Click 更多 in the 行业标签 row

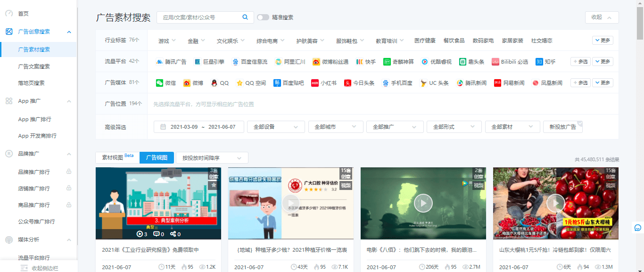pyautogui.click(x=603, y=41)
